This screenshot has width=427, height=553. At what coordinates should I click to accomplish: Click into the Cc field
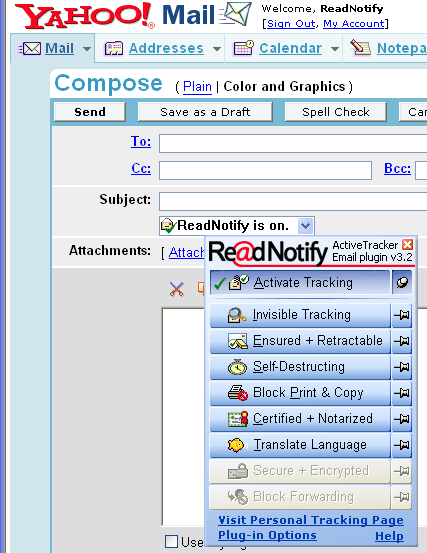(x=266, y=170)
